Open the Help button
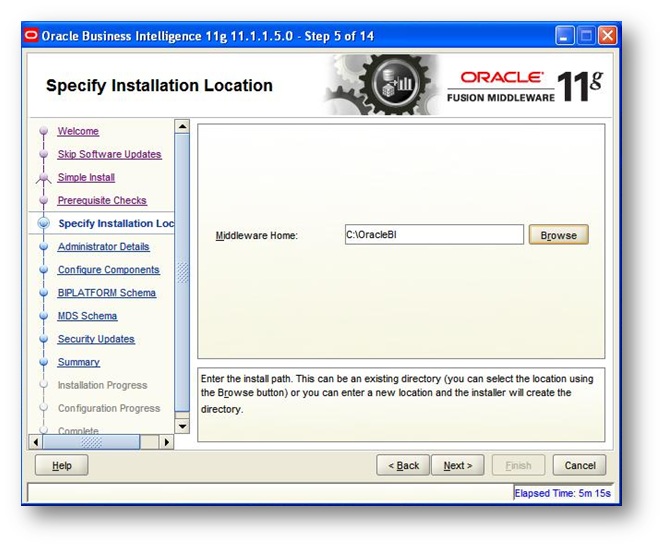Image resolution: width=664 pixels, height=548 pixels. click(x=62, y=465)
